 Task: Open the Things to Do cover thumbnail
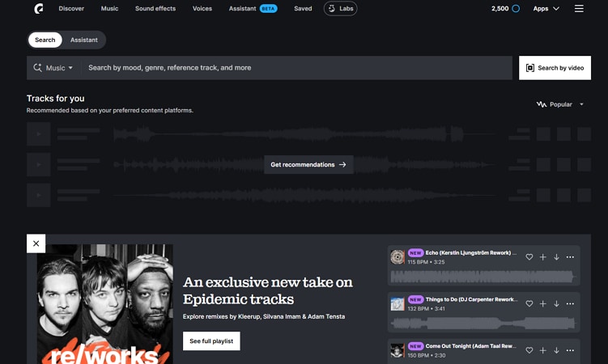398,303
